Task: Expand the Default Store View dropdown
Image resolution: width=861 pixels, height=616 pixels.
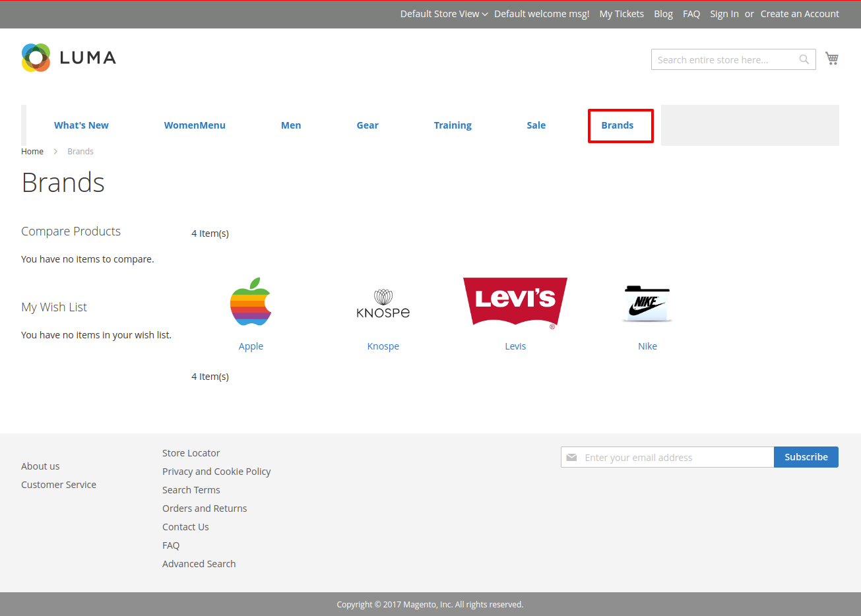Action: click(x=443, y=14)
